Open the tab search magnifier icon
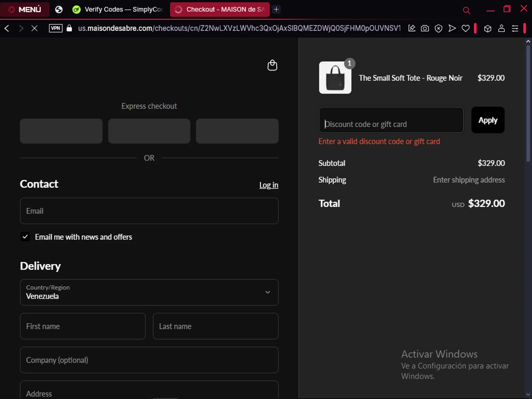532x399 pixels. (x=466, y=10)
